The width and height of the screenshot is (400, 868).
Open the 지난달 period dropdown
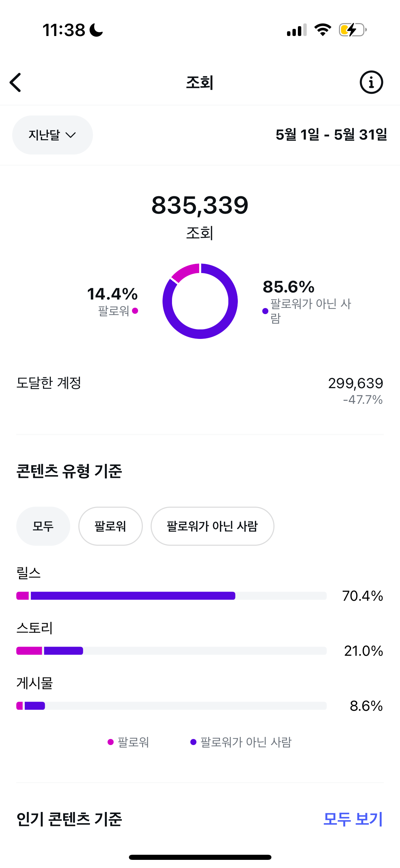(52, 135)
